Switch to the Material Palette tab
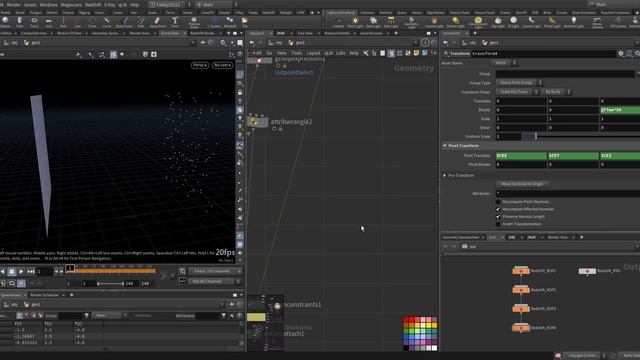Viewport: 640px width, 360px height. [337, 33]
